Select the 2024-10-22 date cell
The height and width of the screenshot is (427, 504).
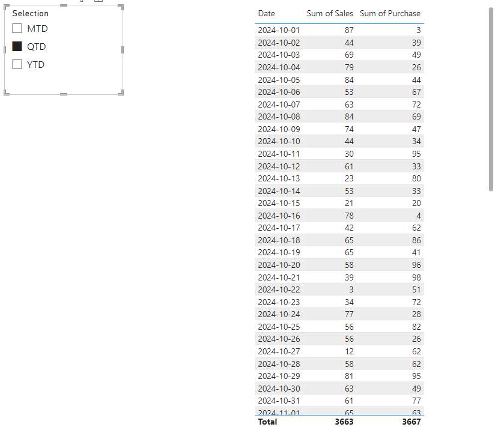tap(279, 290)
